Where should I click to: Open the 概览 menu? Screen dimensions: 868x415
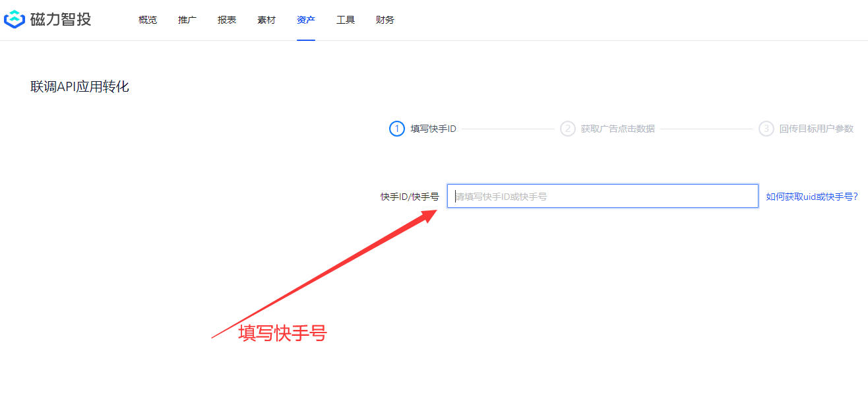tap(148, 20)
